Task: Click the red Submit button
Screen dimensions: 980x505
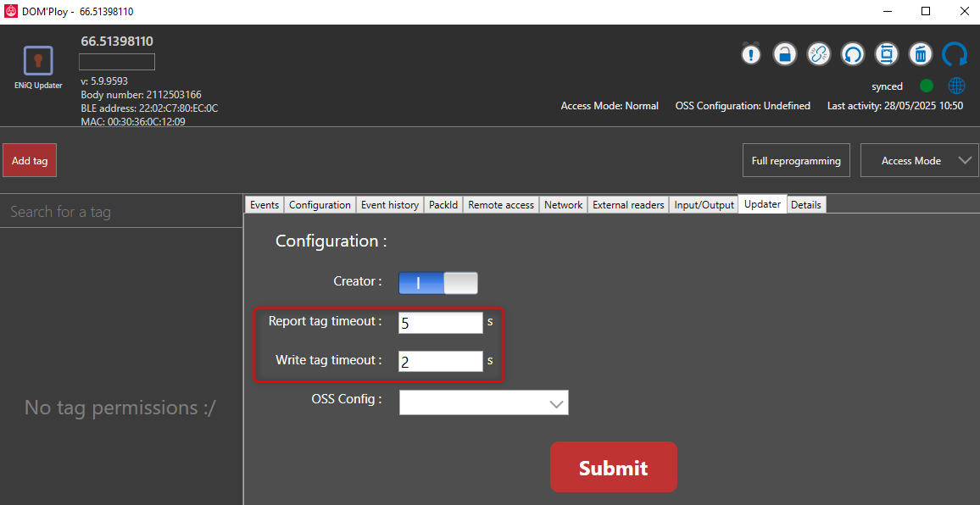Action: pos(613,468)
